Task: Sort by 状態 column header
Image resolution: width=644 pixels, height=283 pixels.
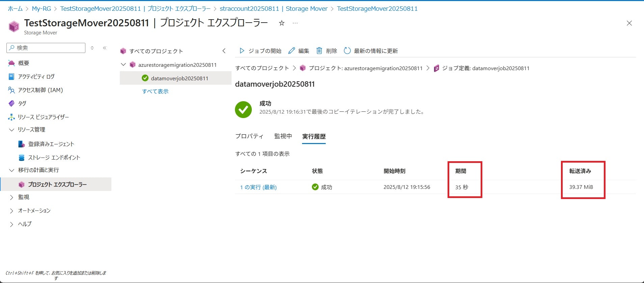Action: (x=317, y=171)
